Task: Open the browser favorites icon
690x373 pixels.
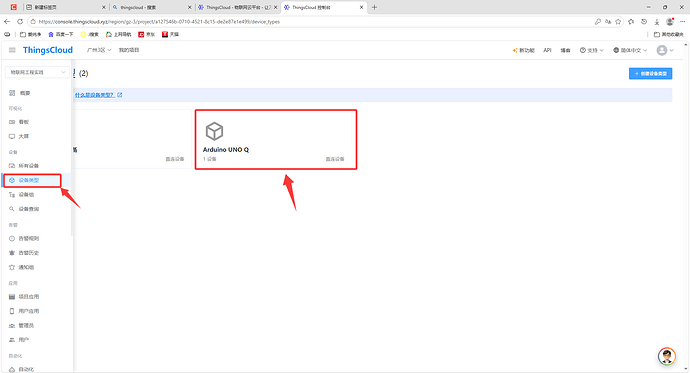Action: coord(631,22)
